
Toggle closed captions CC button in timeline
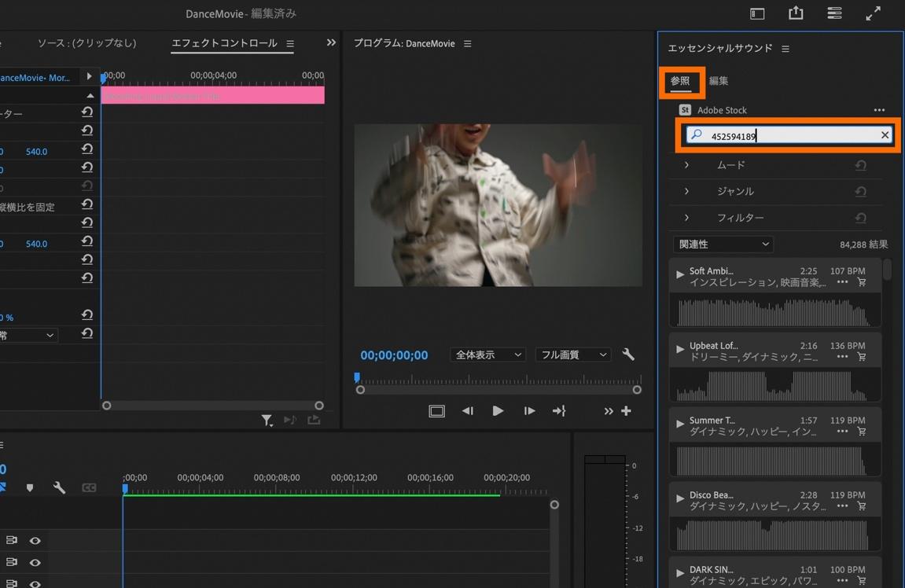(89, 488)
